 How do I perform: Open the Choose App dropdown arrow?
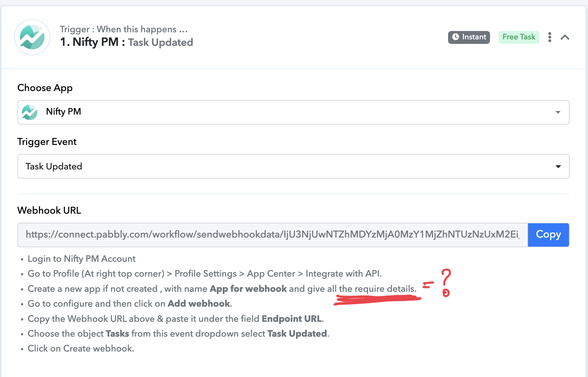[558, 112]
